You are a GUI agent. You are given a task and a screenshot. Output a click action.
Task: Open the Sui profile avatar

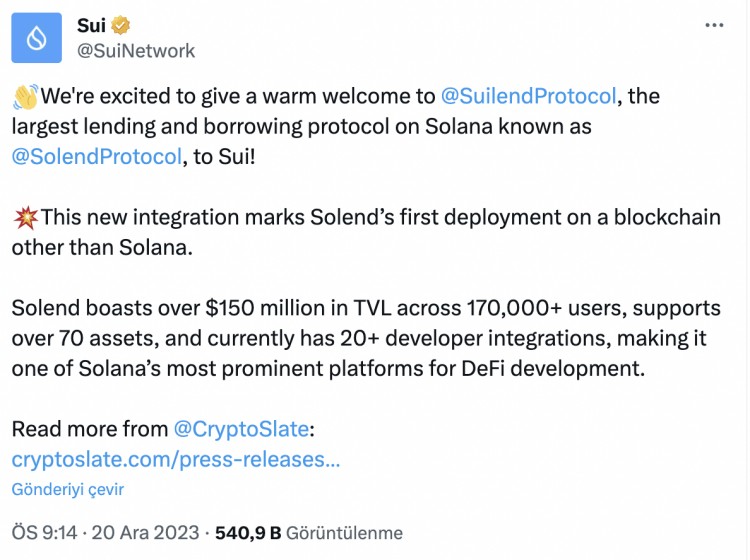pyautogui.click(x=36, y=38)
